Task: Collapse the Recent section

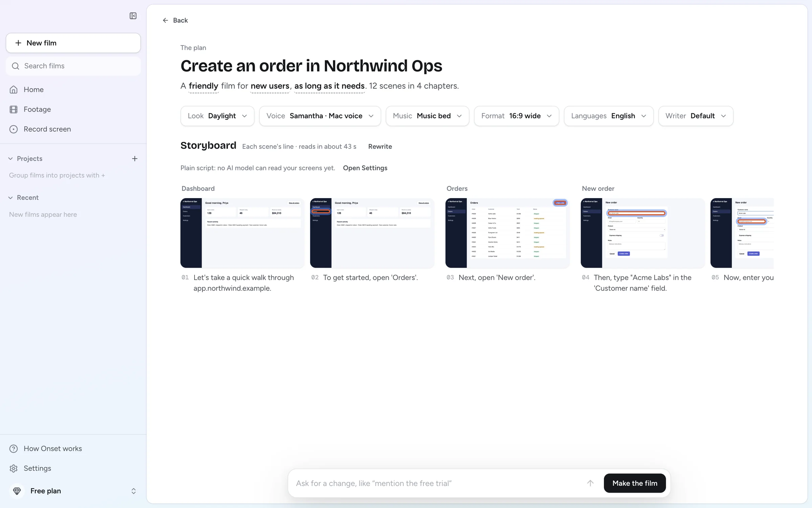Action: tap(10, 197)
